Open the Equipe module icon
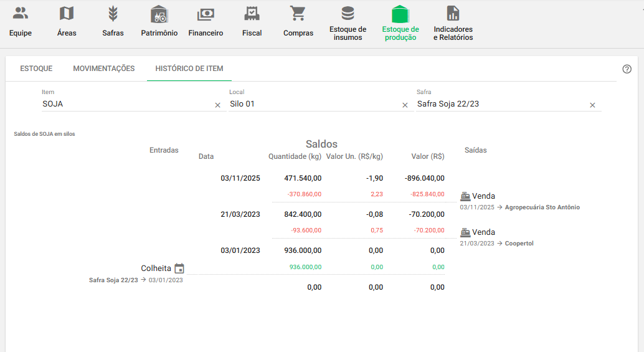644x352 pixels. [21, 14]
